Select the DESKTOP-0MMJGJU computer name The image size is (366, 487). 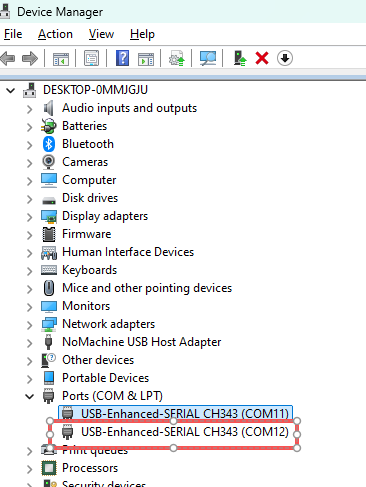click(95, 90)
